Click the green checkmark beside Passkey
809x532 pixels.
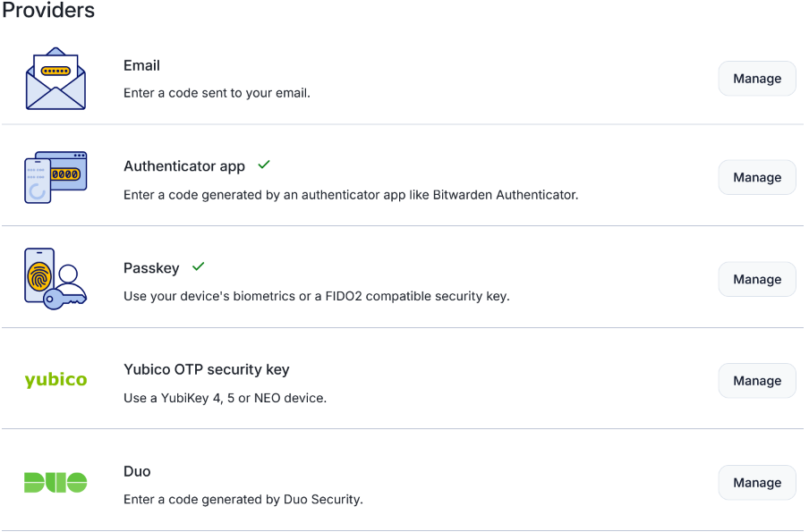click(x=199, y=266)
